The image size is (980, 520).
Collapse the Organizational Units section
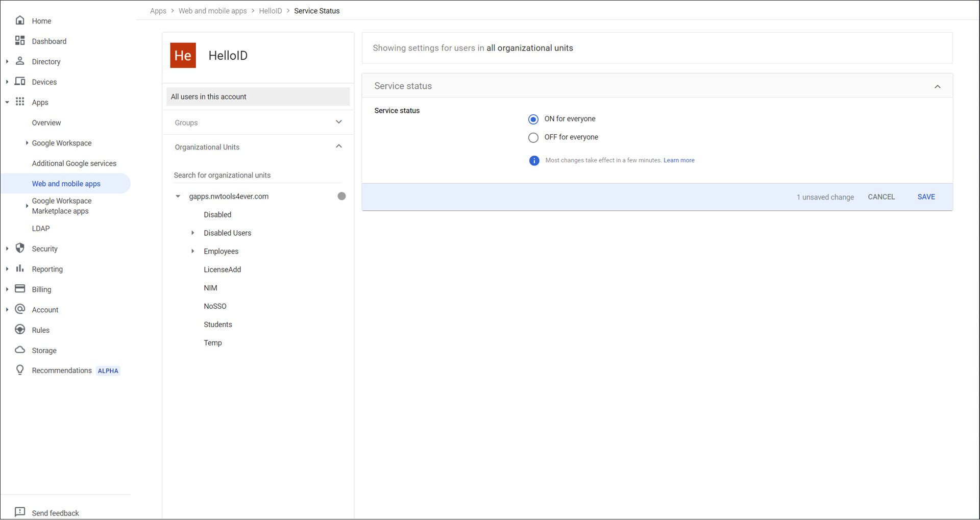(339, 146)
